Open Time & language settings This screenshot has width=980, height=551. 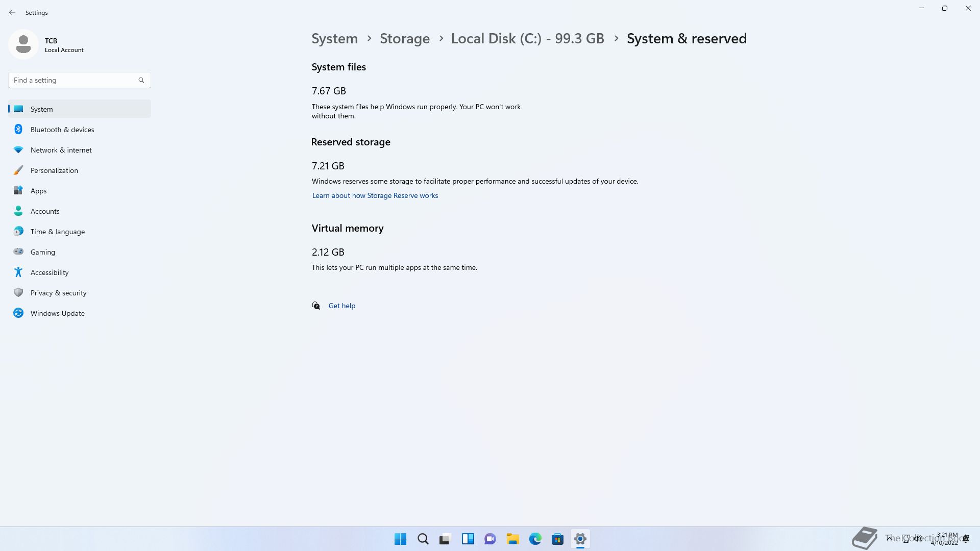coord(80,232)
